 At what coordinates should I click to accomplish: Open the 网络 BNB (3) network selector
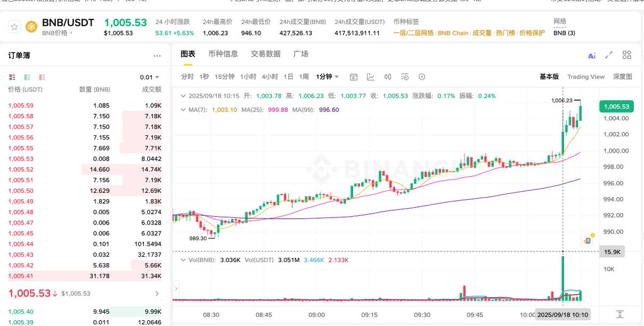(565, 33)
